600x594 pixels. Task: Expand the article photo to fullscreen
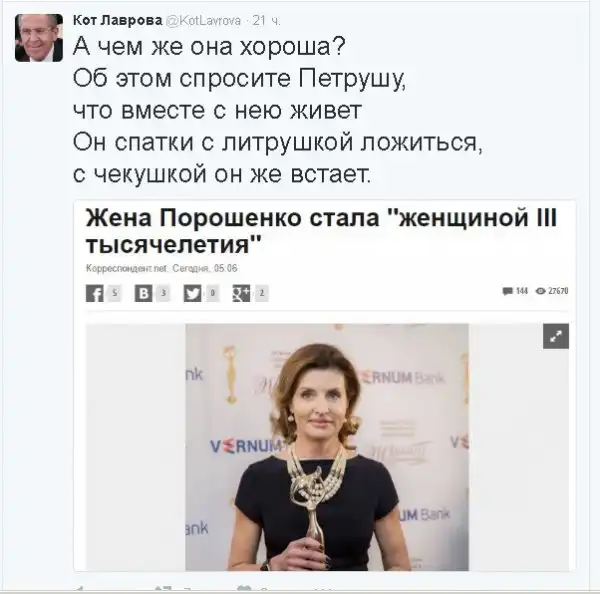556,336
